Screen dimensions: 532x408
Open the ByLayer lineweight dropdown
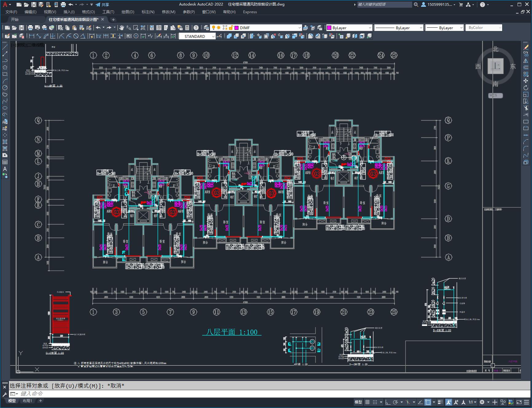tap(461, 28)
